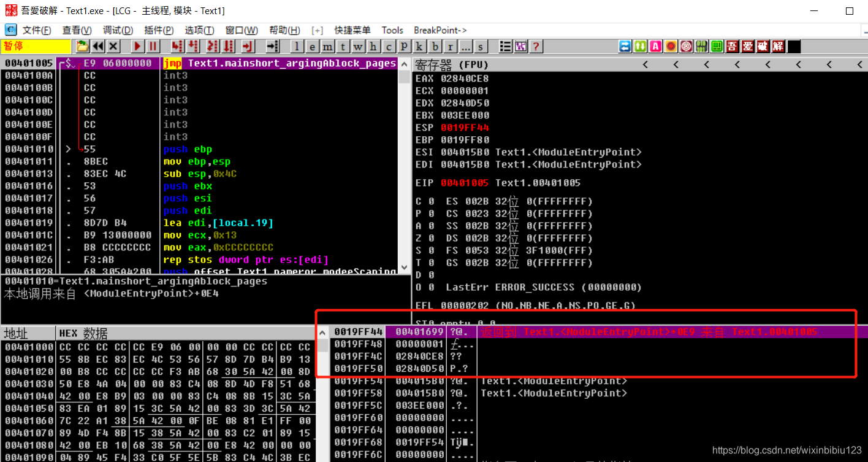Click the red '吾' toolbar icon

pyautogui.click(x=732, y=47)
